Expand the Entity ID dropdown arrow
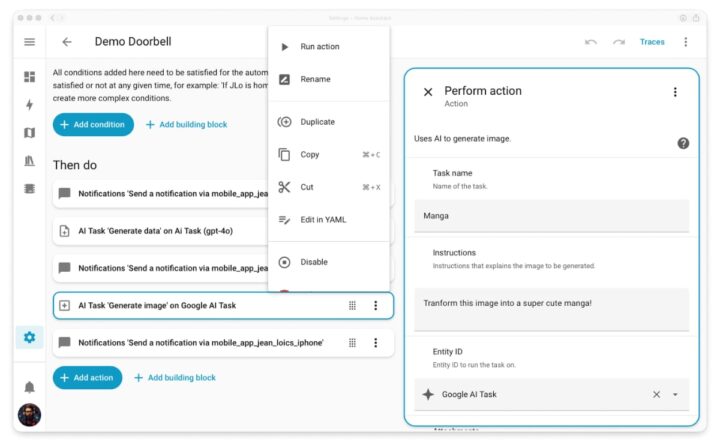The image size is (720, 448). point(675,394)
